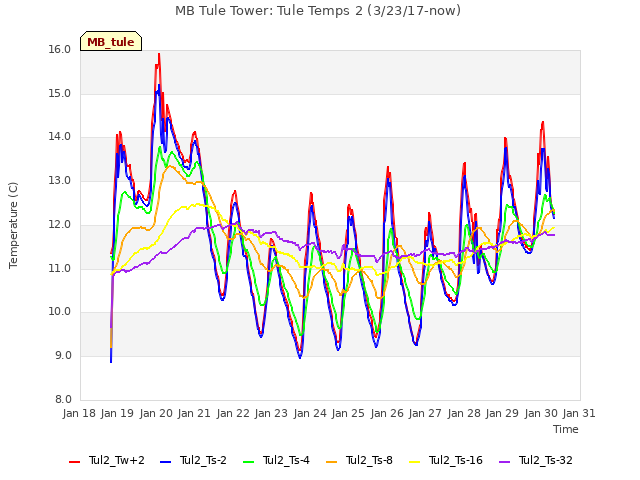The width and height of the screenshot is (640, 480).
Task: Click the Jan 28 x-axis tick label
Action: 464,413
